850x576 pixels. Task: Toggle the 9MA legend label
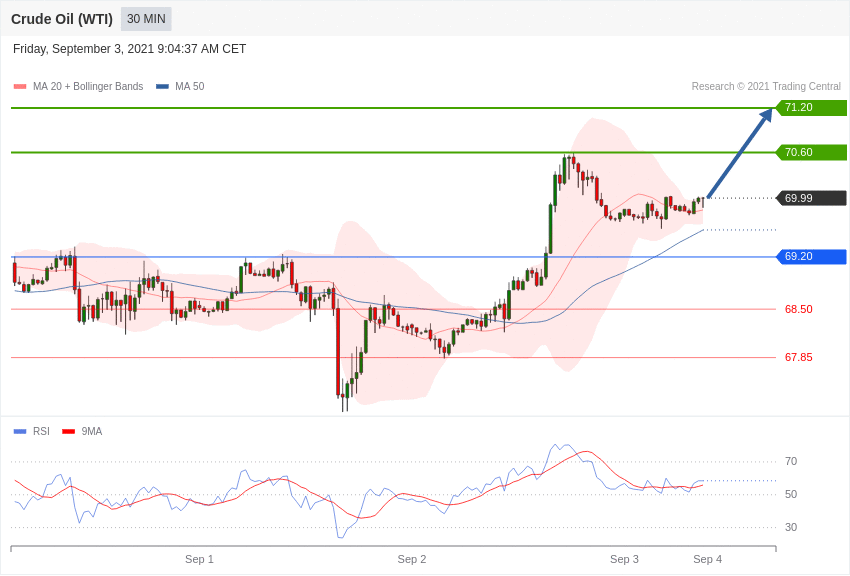click(92, 432)
